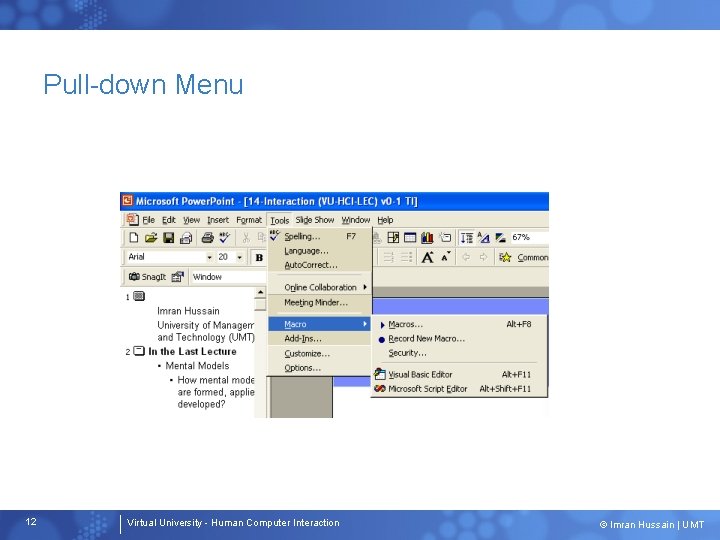Click the 67% zoom field
Image resolution: width=720 pixels, height=540 pixels.
(x=529, y=237)
